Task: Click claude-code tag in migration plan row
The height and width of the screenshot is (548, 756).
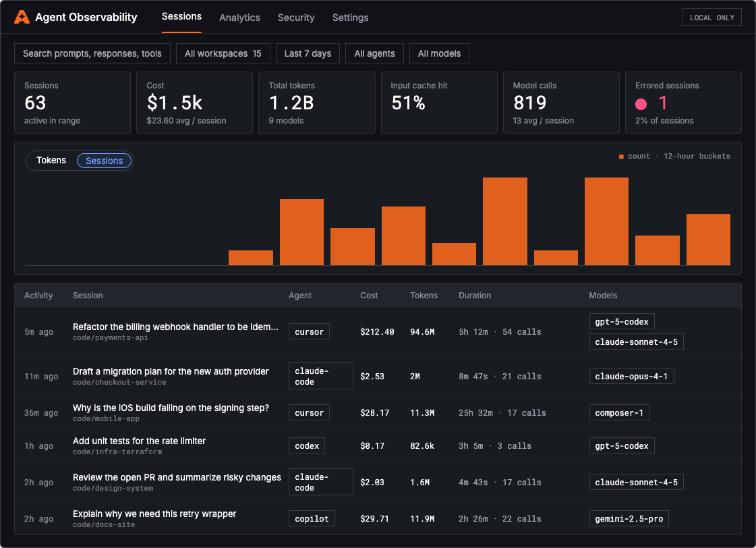Action: pos(320,376)
